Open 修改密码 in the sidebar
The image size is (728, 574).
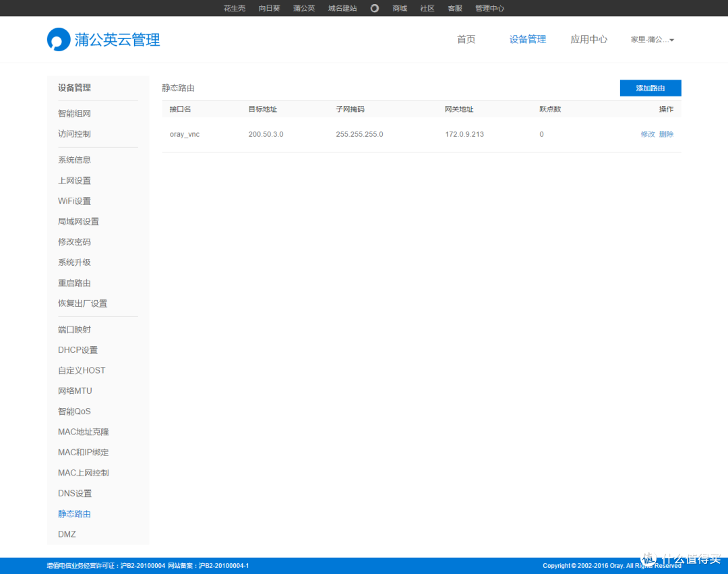74,242
